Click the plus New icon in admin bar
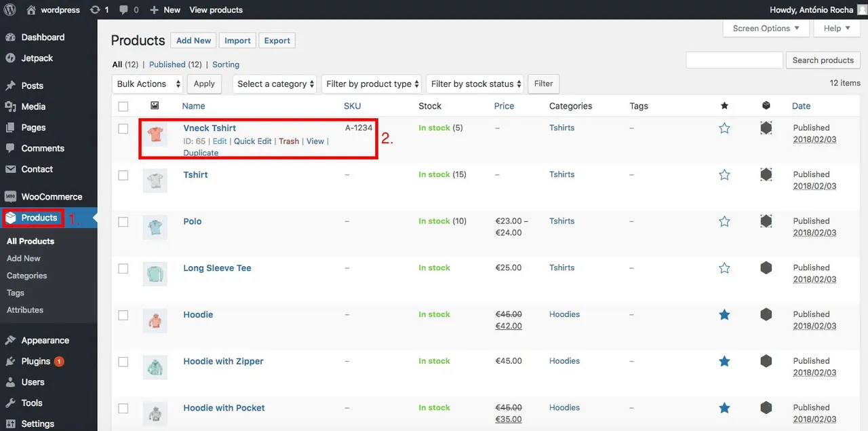Screen dimensions: 868x431 point(154,10)
